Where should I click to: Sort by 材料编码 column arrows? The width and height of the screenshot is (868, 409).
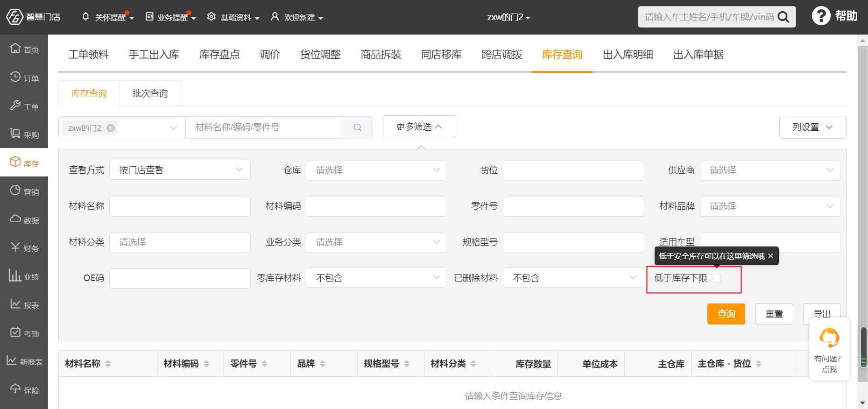click(206, 364)
